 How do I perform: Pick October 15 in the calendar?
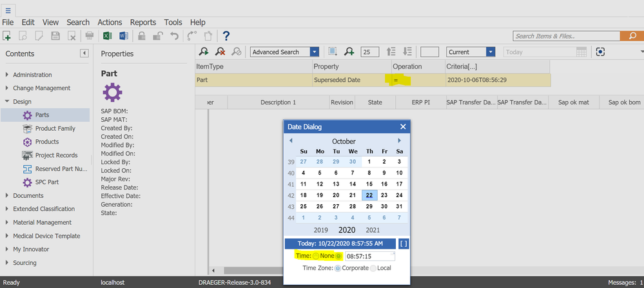pos(369,184)
